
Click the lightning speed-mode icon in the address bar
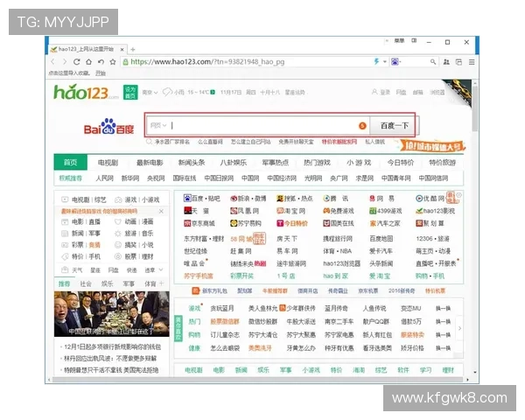coord(376,61)
